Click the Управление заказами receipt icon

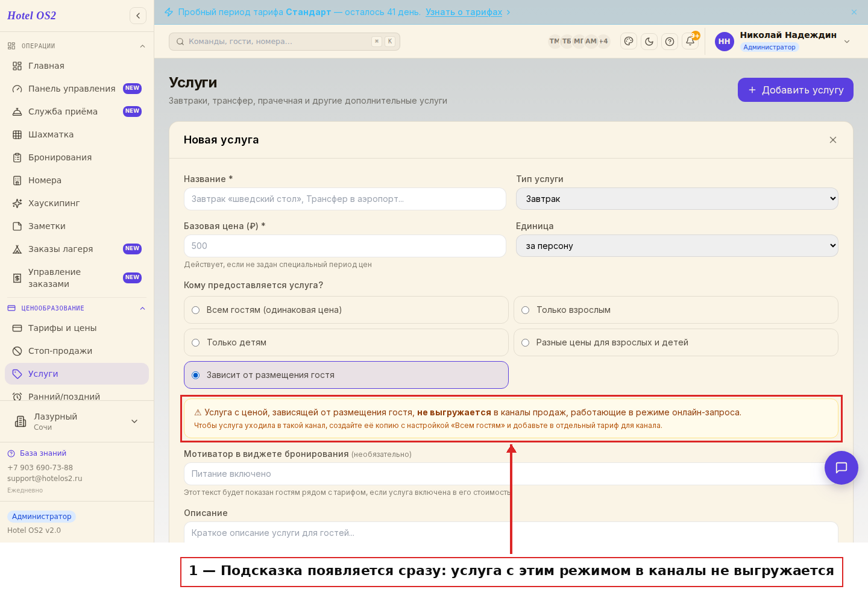(17, 278)
